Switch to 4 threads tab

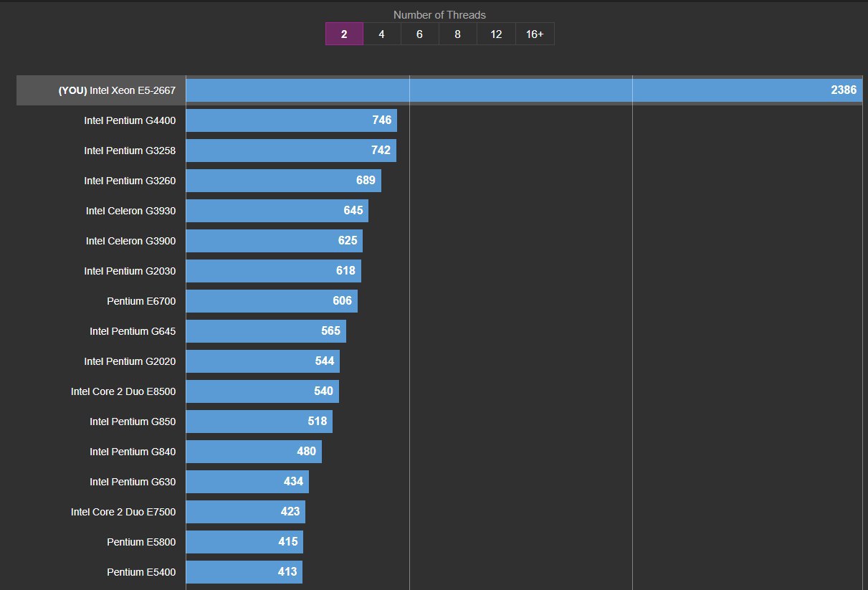(382, 34)
